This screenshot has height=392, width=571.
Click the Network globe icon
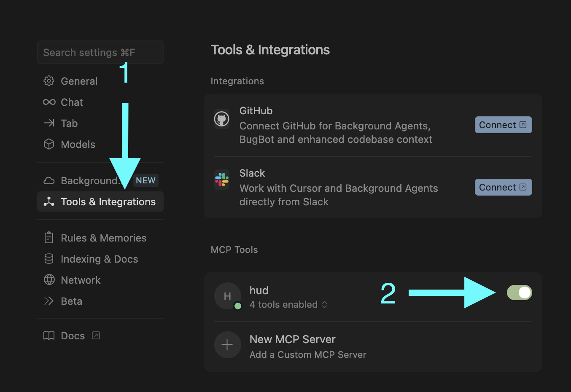[x=49, y=280]
